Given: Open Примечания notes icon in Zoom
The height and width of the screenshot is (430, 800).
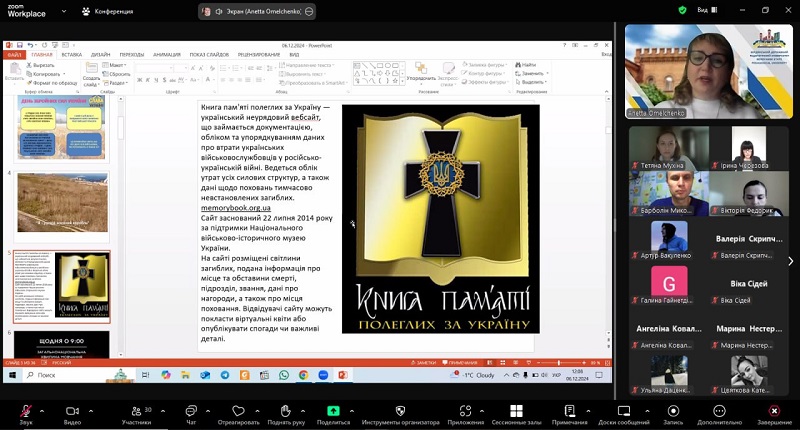Looking at the screenshot, I should click(569, 411).
